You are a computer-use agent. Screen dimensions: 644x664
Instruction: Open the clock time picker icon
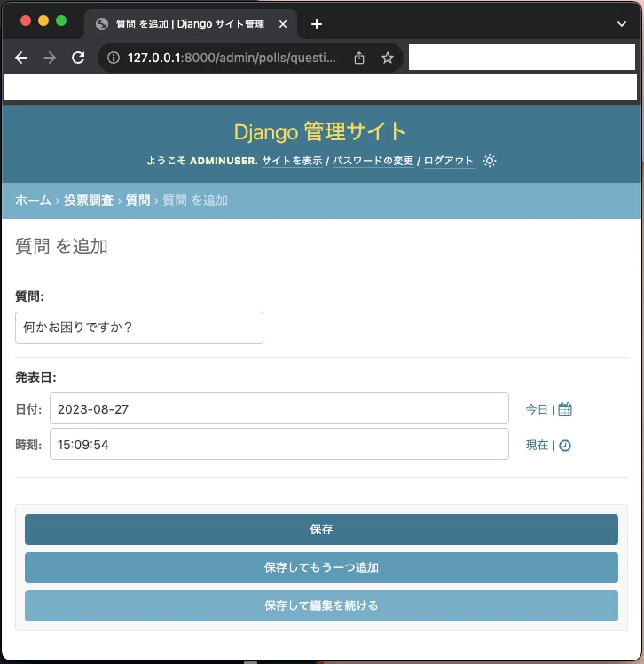[565, 446]
